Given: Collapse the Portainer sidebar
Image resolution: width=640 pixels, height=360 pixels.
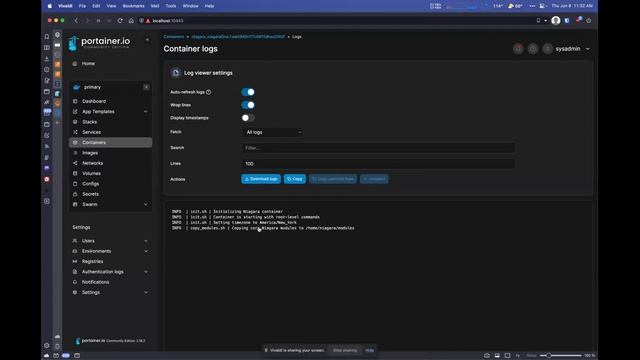Looking at the screenshot, I should pos(147,40).
